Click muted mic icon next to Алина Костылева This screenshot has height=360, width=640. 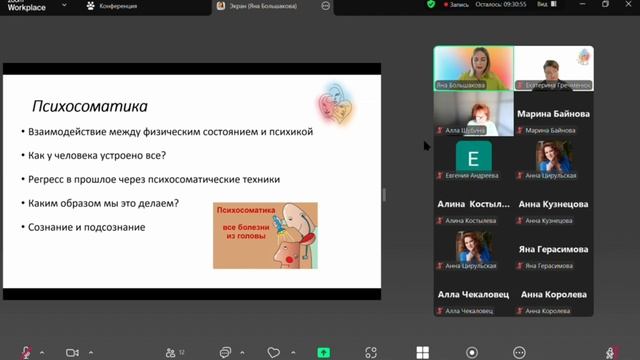tap(440, 221)
